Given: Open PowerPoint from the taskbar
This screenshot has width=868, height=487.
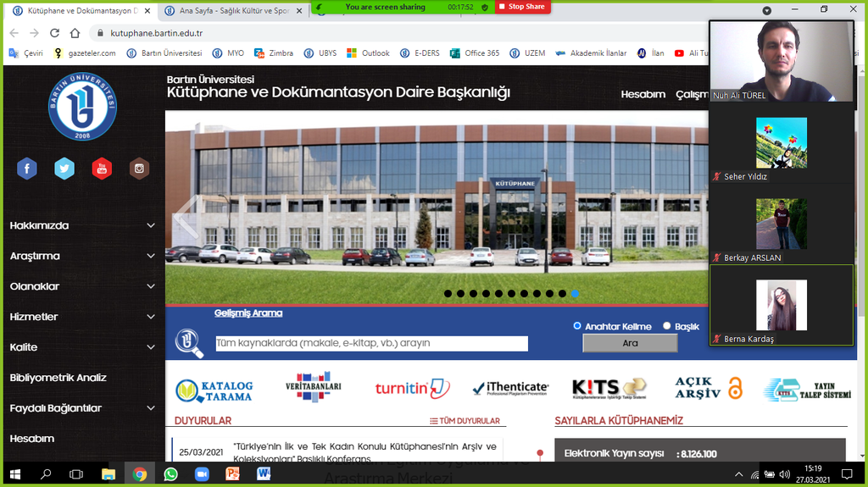Looking at the screenshot, I should pos(232,474).
